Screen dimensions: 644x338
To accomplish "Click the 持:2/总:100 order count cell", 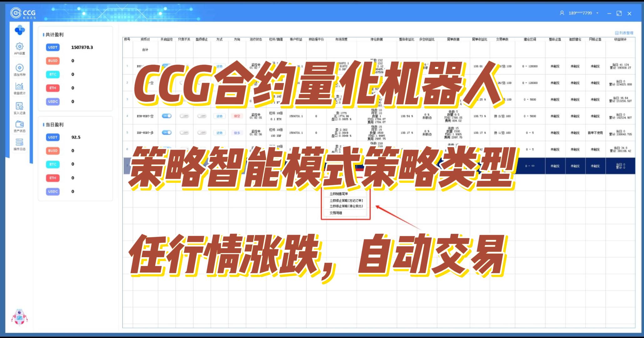I will [502, 116].
